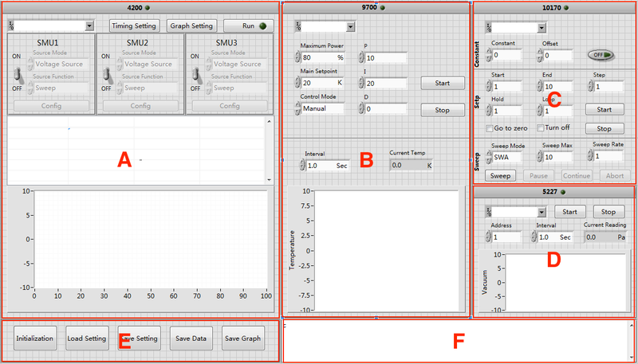
Task: Select the SMU3 Source Mode field
Action: click(x=239, y=64)
